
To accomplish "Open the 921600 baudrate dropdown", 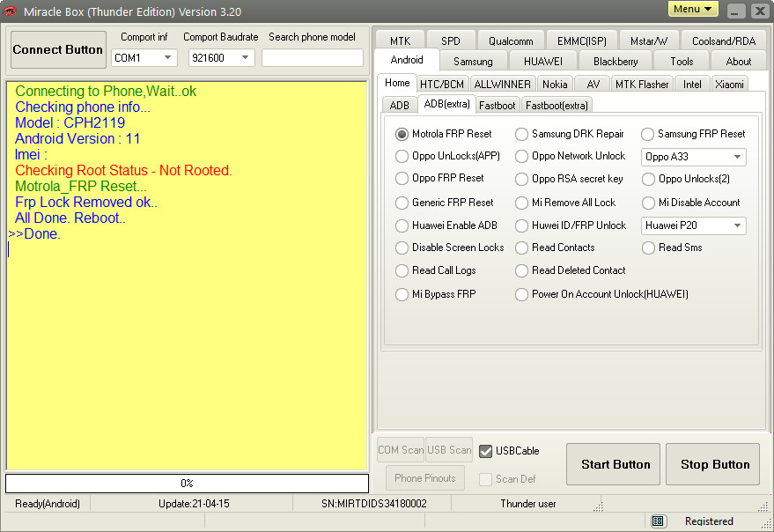I will [x=221, y=58].
